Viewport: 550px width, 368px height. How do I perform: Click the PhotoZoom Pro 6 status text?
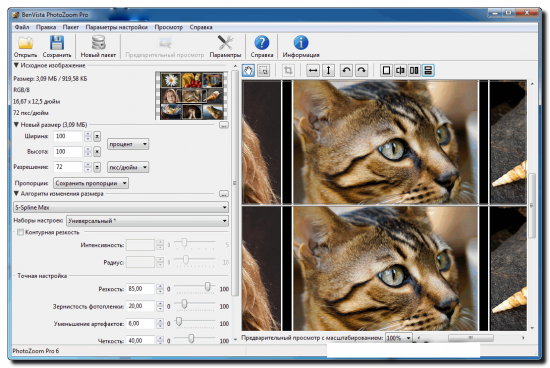click(36, 351)
